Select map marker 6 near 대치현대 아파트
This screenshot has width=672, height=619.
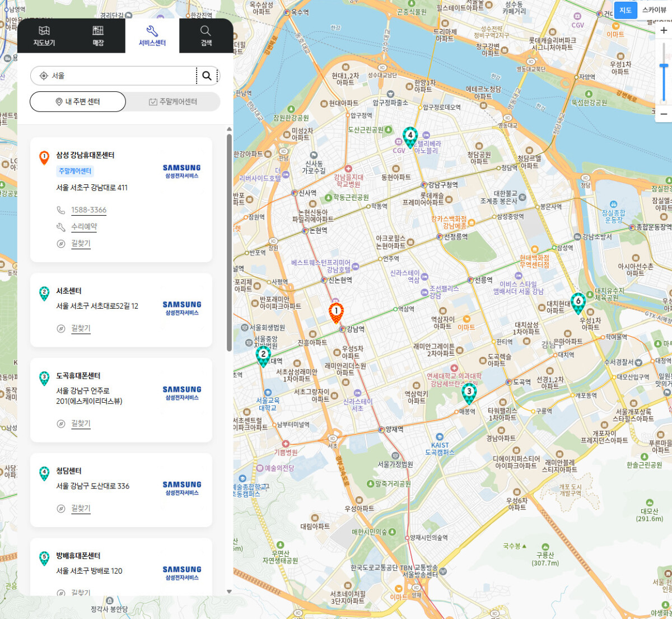pyautogui.click(x=578, y=302)
